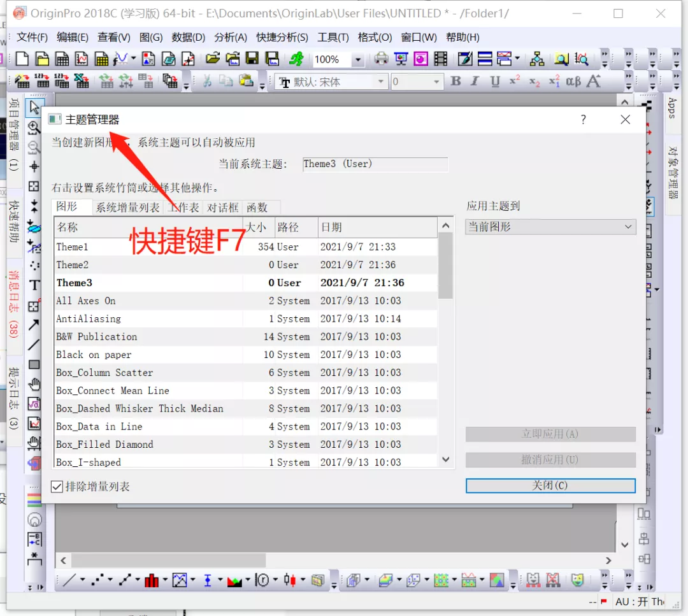
Task: Open the zoom 100% dropdown
Action: point(358,59)
